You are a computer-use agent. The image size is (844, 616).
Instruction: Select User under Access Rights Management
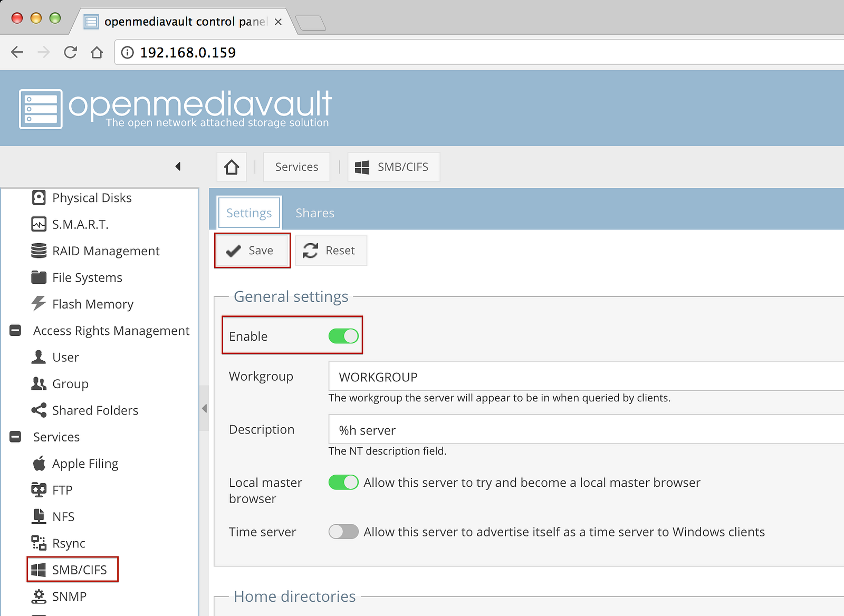click(x=65, y=357)
